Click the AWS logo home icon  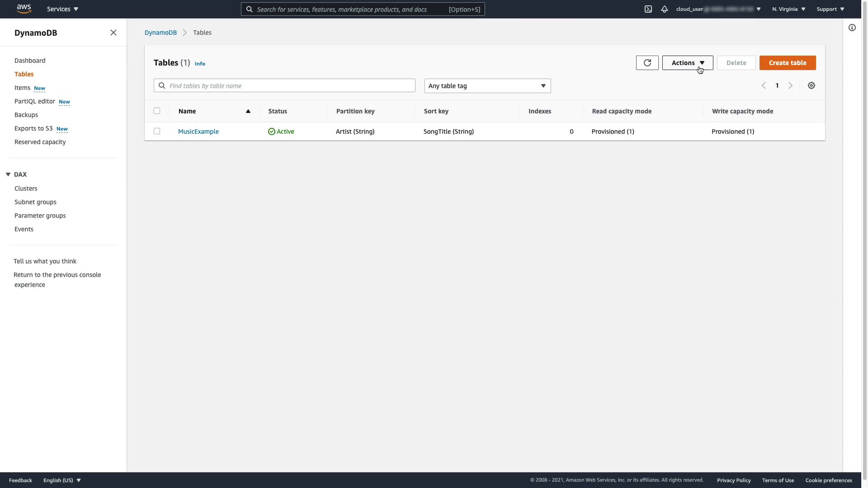point(24,9)
